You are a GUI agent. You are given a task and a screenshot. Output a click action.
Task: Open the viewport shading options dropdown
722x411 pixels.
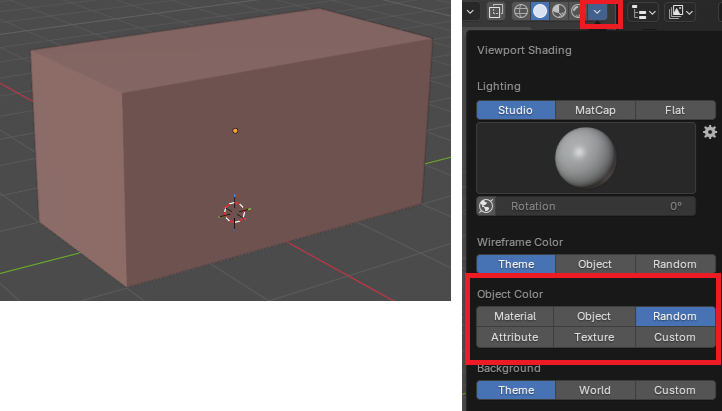pos(599,12)
